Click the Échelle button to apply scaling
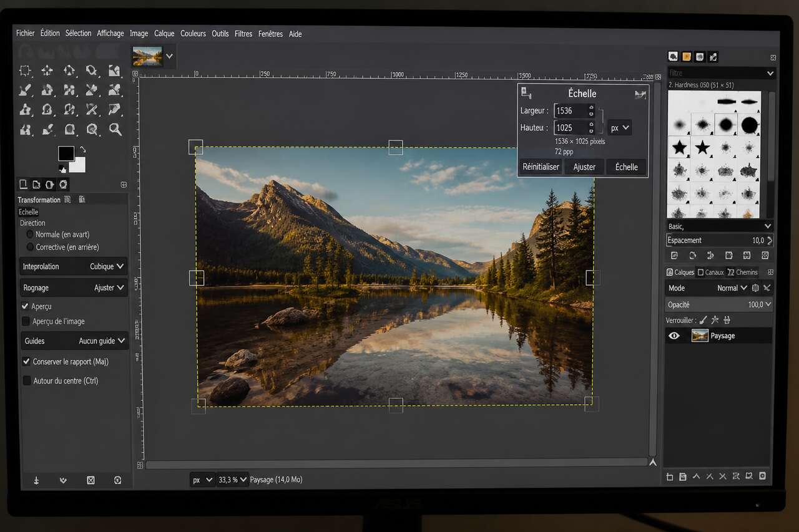 (x=626, y=167)
